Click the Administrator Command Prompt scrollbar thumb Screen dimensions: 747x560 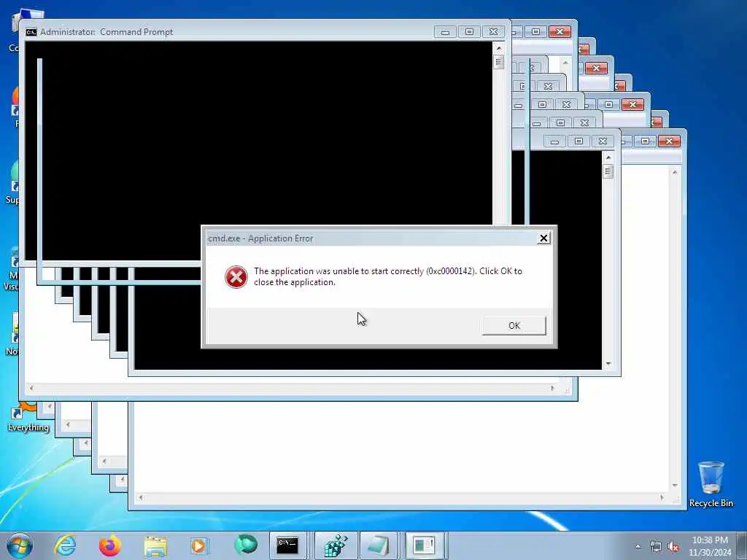[x=499, y=62]
